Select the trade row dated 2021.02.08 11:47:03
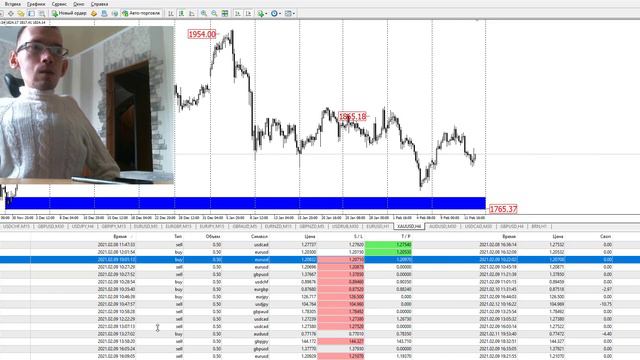The width and height of the screenshot is (640, 360). [x=320, y=244]
